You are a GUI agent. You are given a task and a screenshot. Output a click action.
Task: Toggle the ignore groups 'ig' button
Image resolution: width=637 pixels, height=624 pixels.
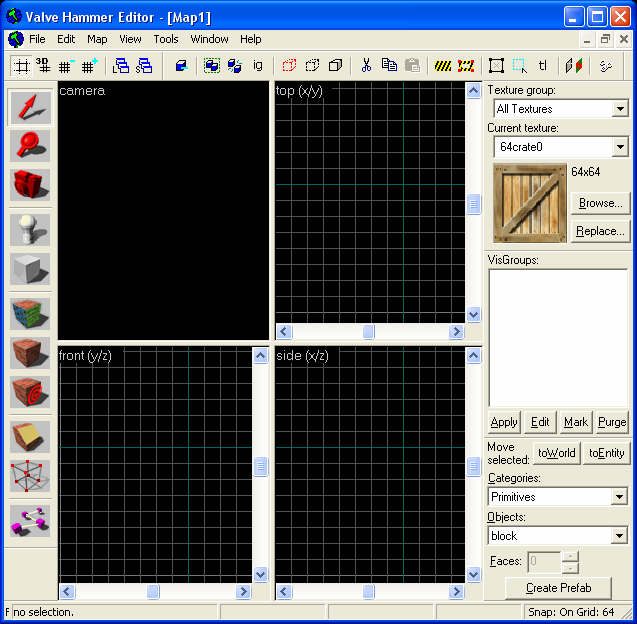tap(258, 66)
